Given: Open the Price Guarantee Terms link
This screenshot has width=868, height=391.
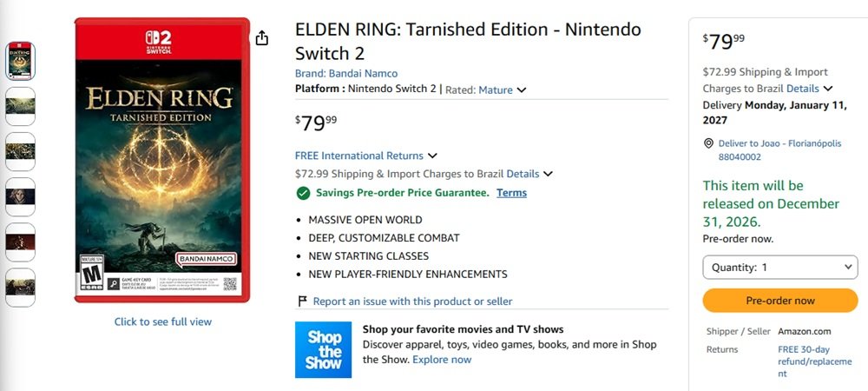Looking at the screenshot, I should 511,193.
